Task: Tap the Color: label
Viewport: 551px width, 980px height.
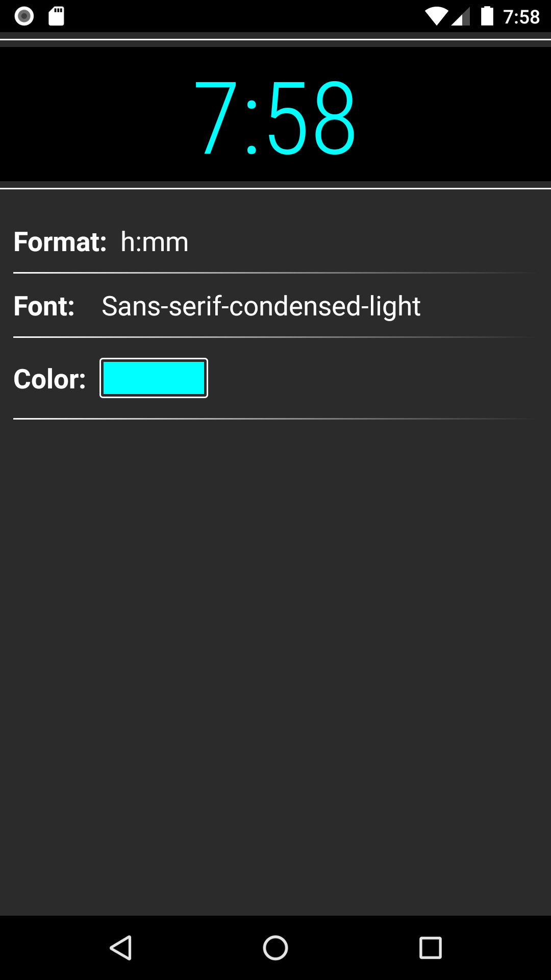Action: (49, 379)
